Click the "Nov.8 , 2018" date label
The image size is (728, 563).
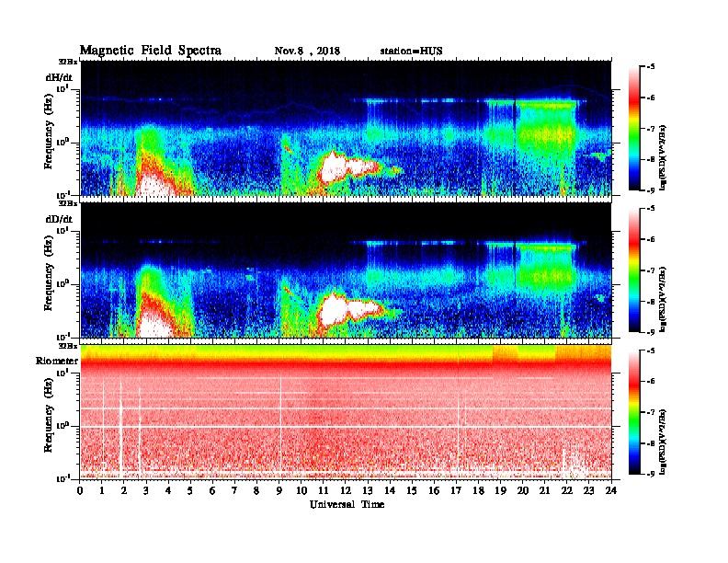pyautogui.click(x=307, y=51)
